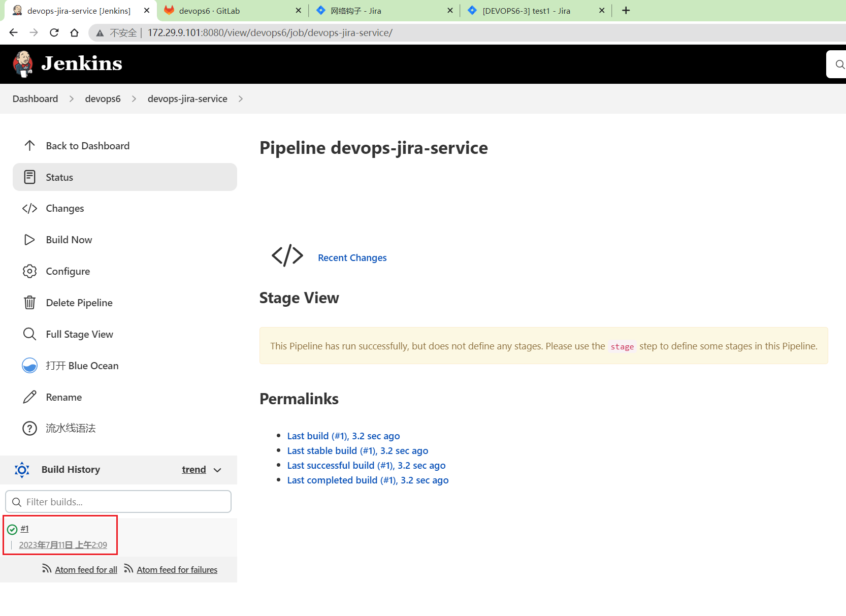Screen dimensions: 846x616
Task: Click the Delete Pipeline trash icon
Action: (x=29, y=303)
